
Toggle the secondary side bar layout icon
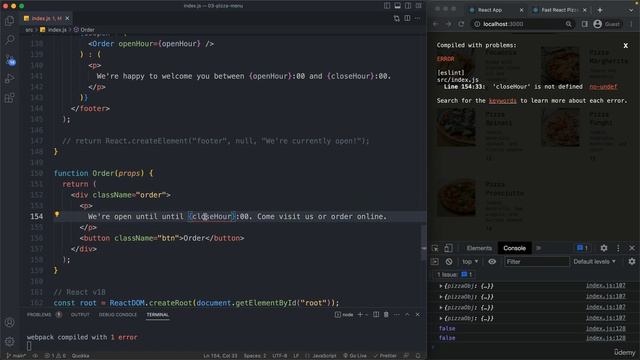click(408, 6)
